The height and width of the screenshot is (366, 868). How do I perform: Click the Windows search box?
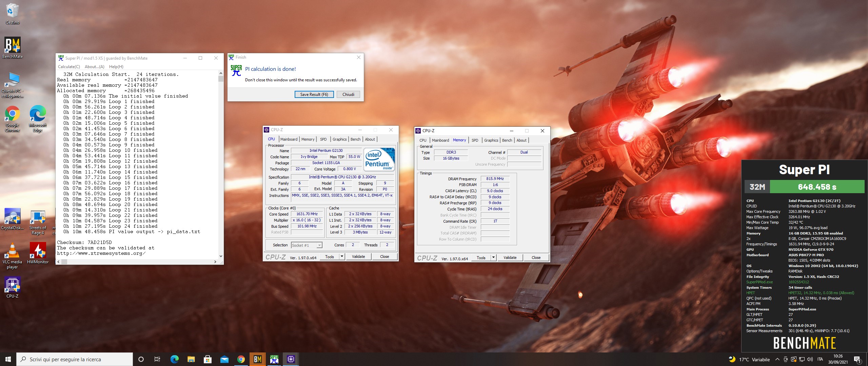pos(75,359)
